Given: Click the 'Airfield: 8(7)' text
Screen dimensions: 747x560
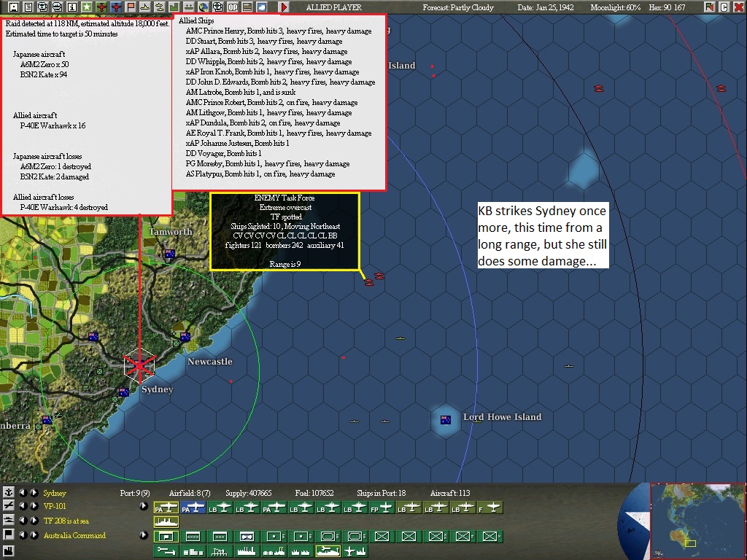Looking at the screenshot, I should point(190,493).
